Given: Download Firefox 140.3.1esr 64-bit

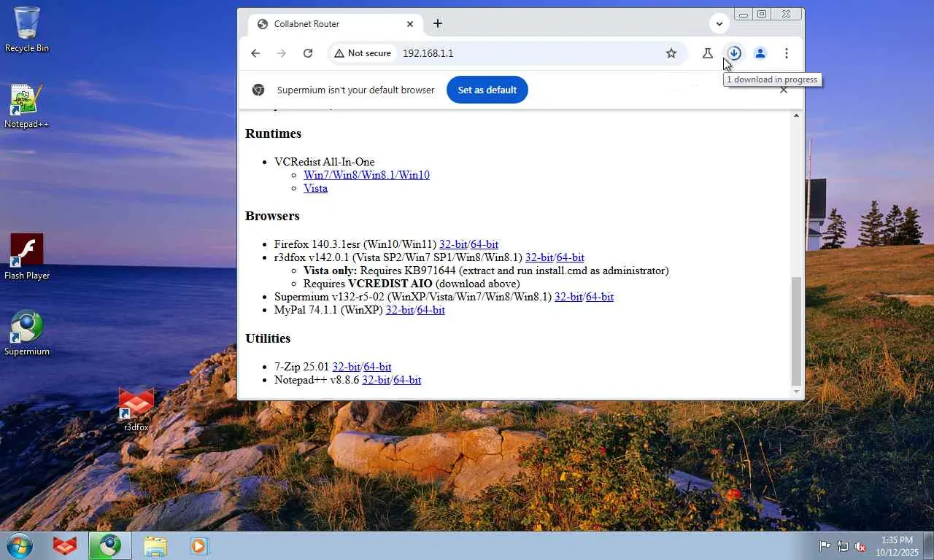Looking at the screenshot, I should click(485, 244).
